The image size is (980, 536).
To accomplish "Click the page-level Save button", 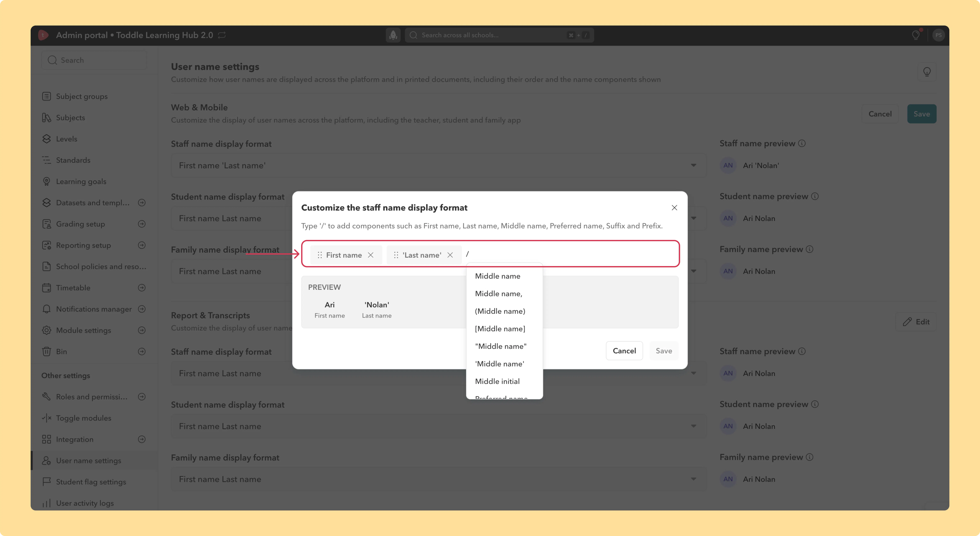I will 921,114.
